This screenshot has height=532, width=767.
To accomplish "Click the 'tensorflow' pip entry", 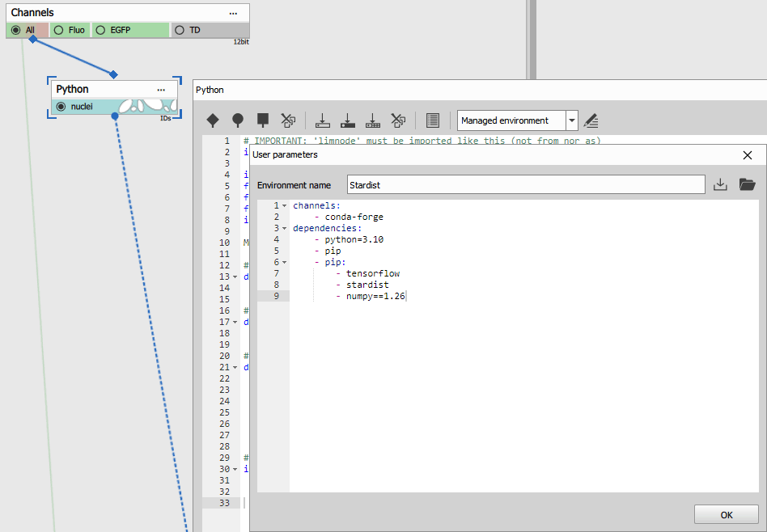I will pos(373,273).
